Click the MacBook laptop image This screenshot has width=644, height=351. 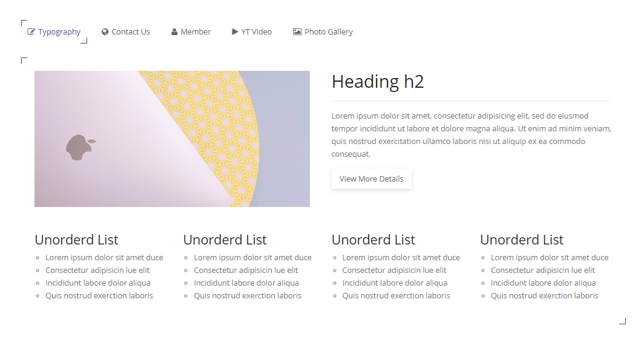172,139
